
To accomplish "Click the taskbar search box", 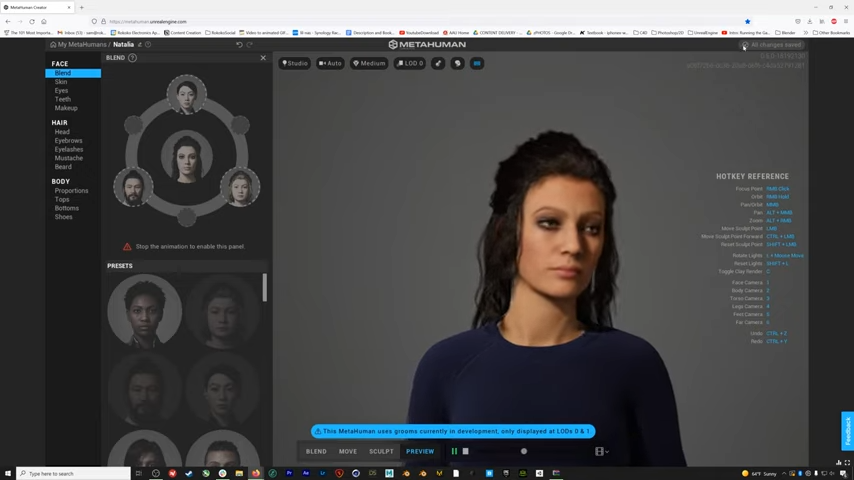I will click(74, 473).
